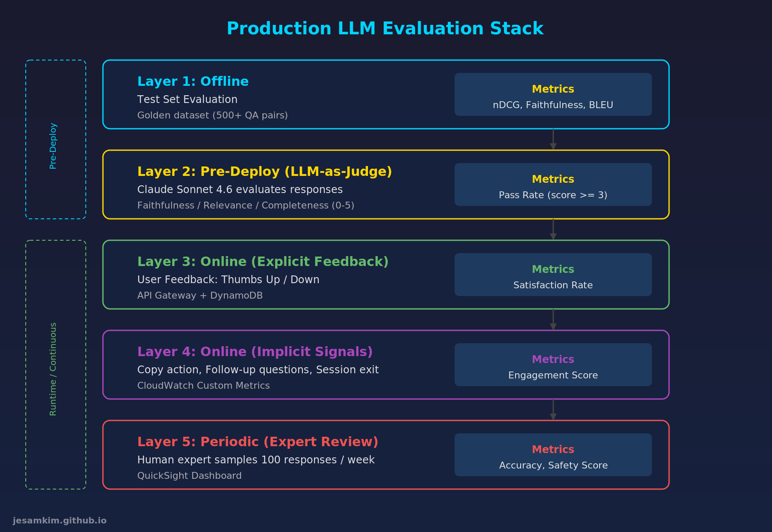Viewport: 772px width, 532px height.
Task: Open the jesamkim.github.io link
Action: pyautogui.click(x=59, y=520)
